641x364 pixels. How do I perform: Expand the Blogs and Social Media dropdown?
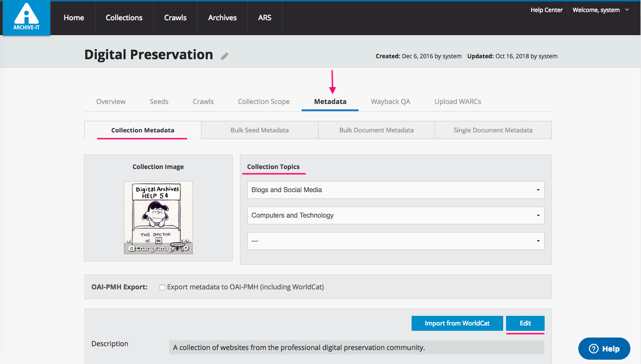(x=395, y=190)
